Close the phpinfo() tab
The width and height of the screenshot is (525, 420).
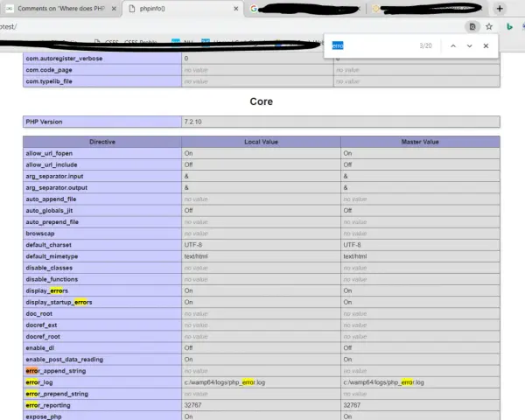[x=236, y=9]
